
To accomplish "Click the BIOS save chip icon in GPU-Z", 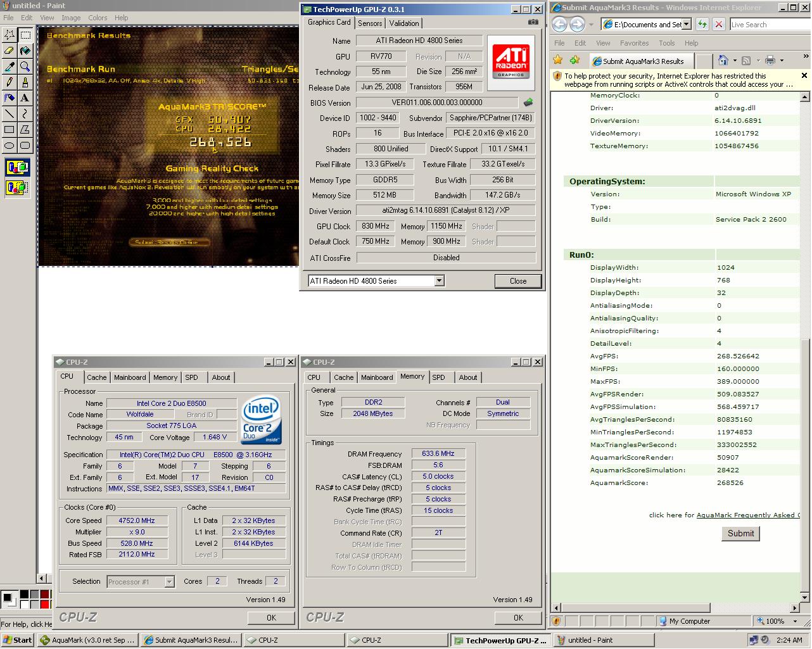I will [x=528, y=102].
